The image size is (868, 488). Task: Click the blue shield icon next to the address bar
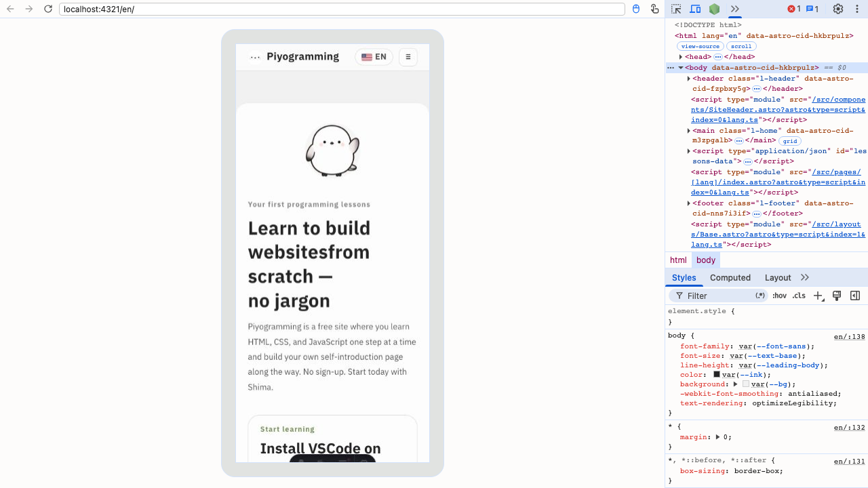point(636,9)
